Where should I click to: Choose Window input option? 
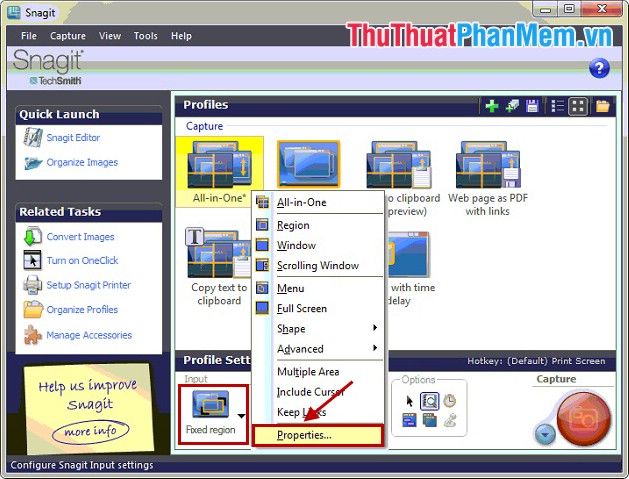[319, 246]
